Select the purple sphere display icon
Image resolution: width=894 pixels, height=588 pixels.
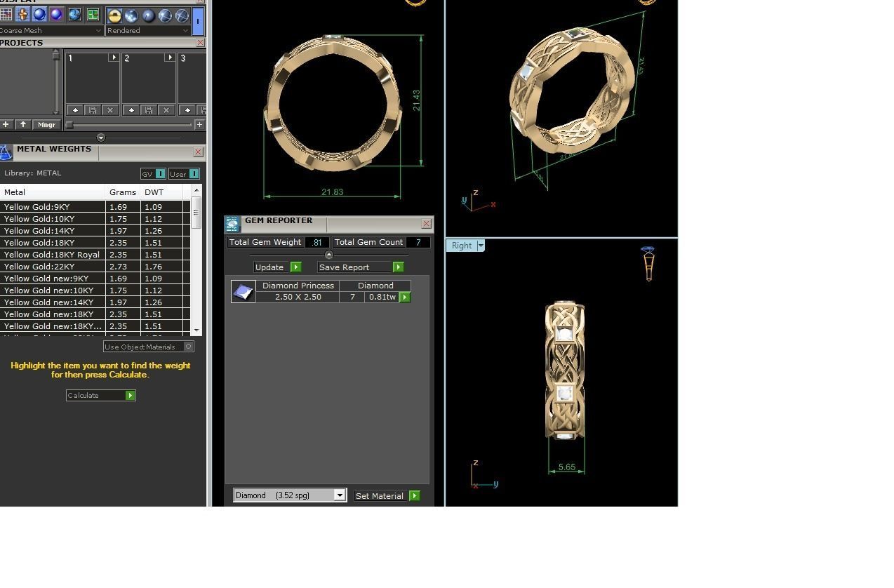pyautogui.click(x=56, y=14)
